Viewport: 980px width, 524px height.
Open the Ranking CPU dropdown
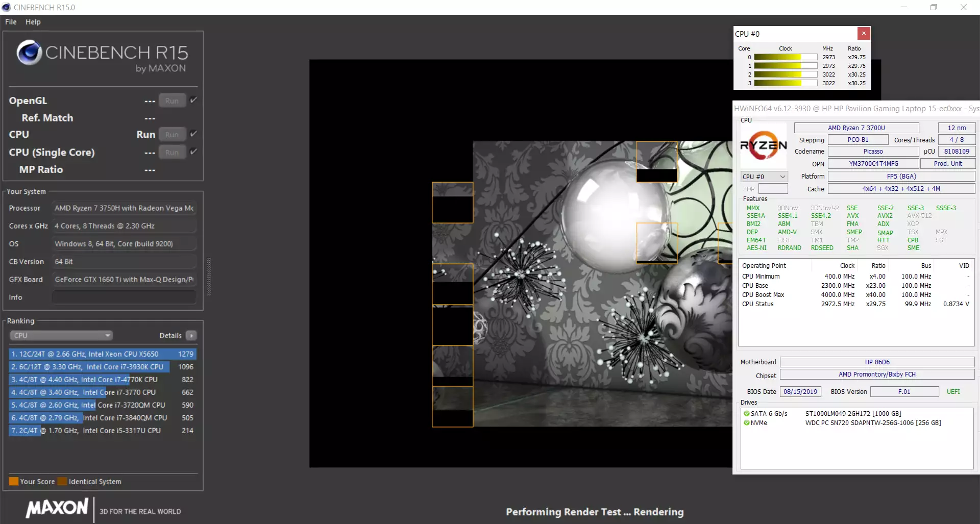[61, 336]
